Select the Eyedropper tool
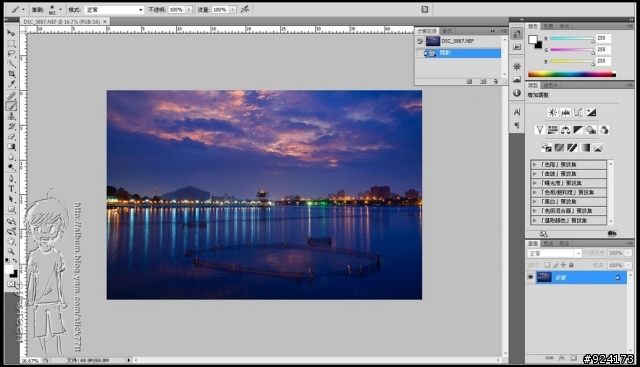This screenshot has width=640, height=367. pyautogui.click(x=11, y=84)
